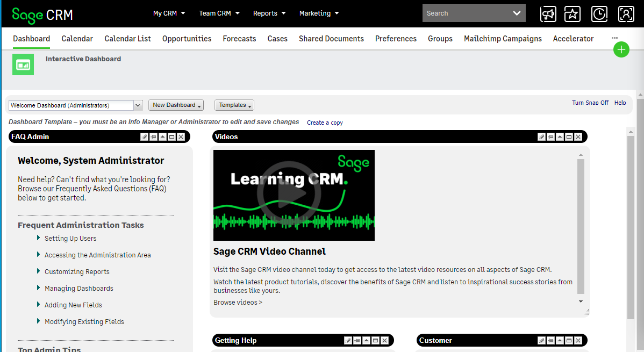The height and width of the screenshot is (352, 644).
Task: Switch to the Cases tab
Action: pyautogui.click(x=277, y=39)
